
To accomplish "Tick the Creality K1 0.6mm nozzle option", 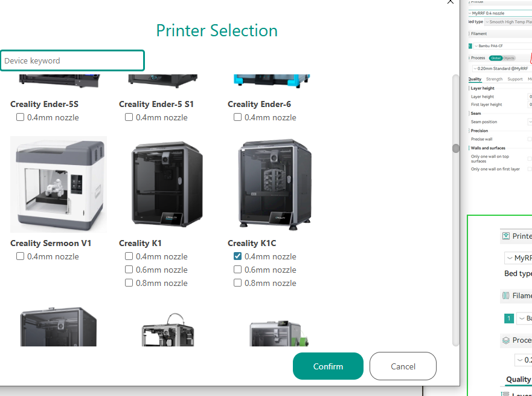I will coord(129,269).
